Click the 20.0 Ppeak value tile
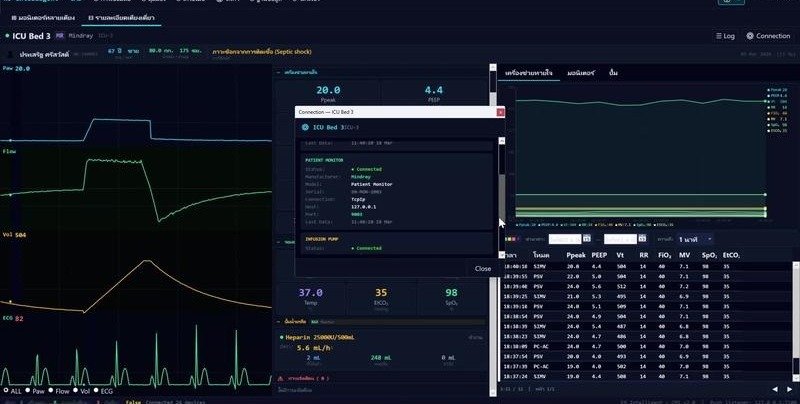800x404 pixels. [328, 93]
